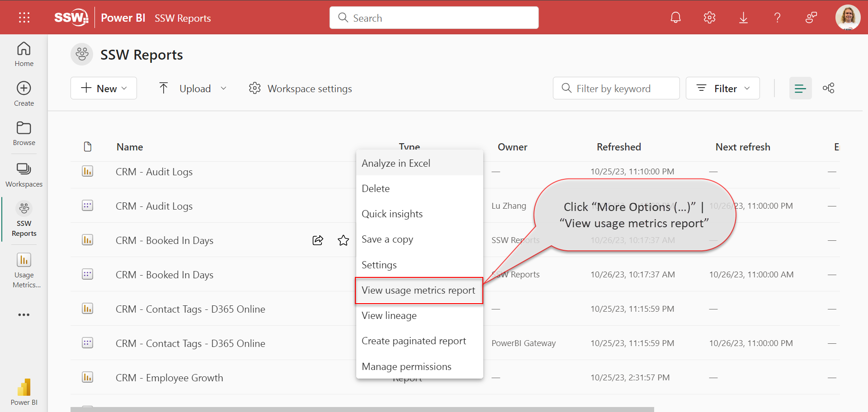Image resolution: width=868 pixels, height=412 pixels.
Task: Open Workspaces pane in sidebar
Action: [x=24, y=175]
